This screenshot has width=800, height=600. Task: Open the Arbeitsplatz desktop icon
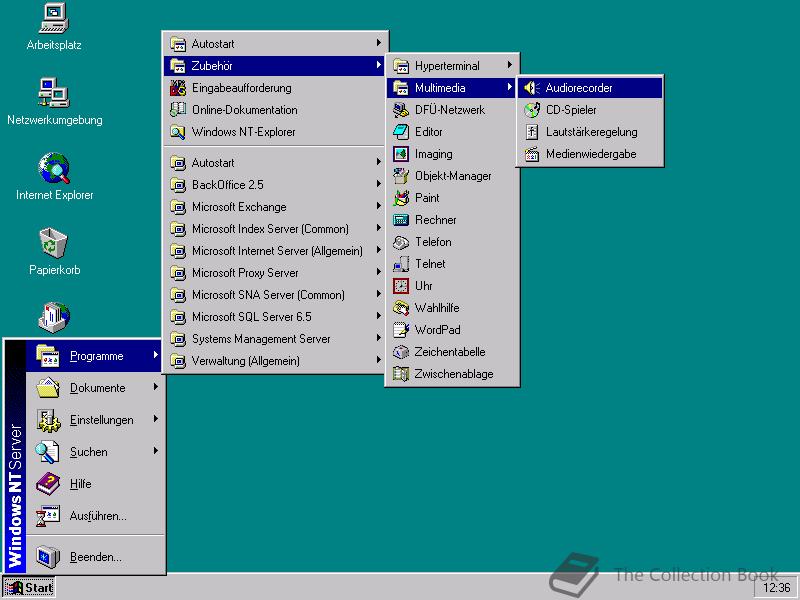tap(54, 27)
